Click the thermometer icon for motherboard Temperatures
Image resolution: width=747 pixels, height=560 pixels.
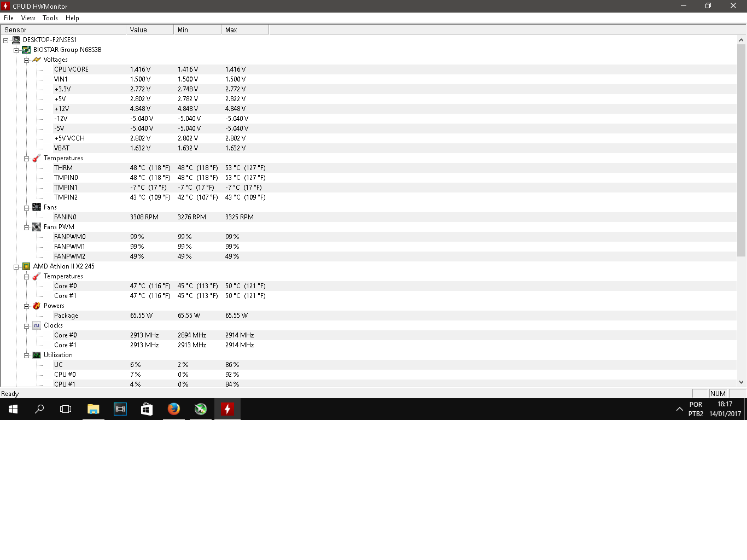point(37,158)
